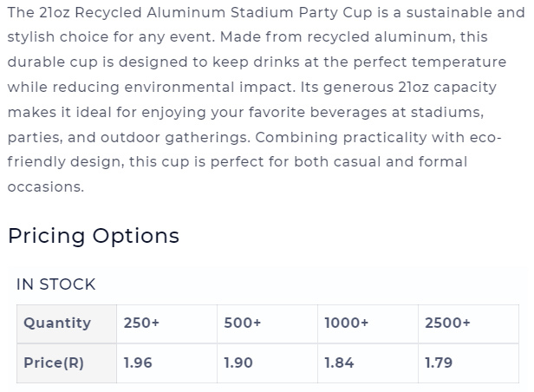Viewport: 534px width, 392px height.
Task: Select the 500+ quantity cell
Action: (x=267, y=323)
